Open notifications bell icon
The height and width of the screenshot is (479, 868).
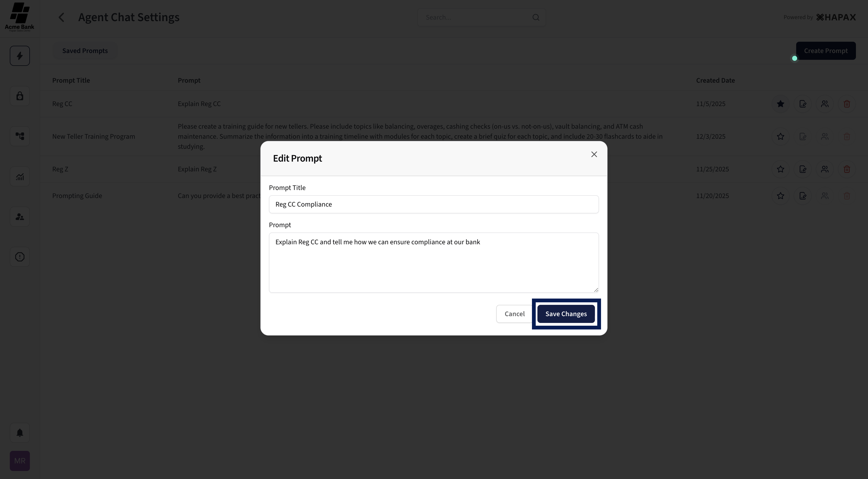pos(20,433)
